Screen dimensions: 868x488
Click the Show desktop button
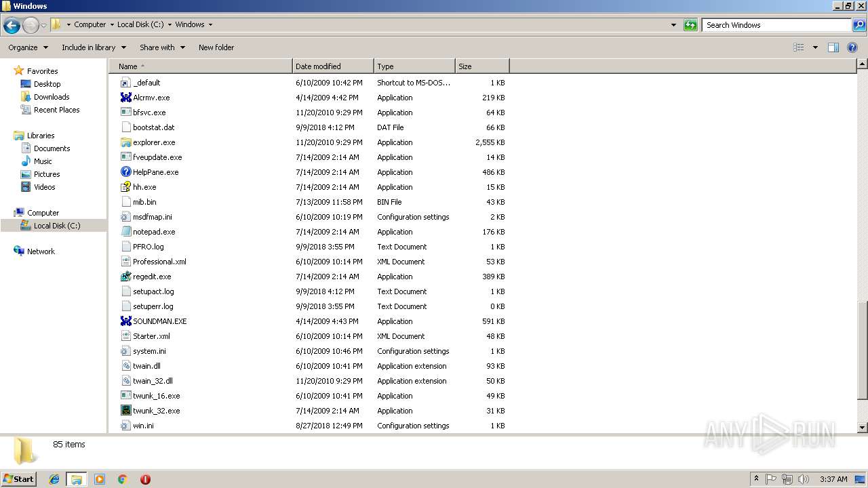(x=861, y=479)
